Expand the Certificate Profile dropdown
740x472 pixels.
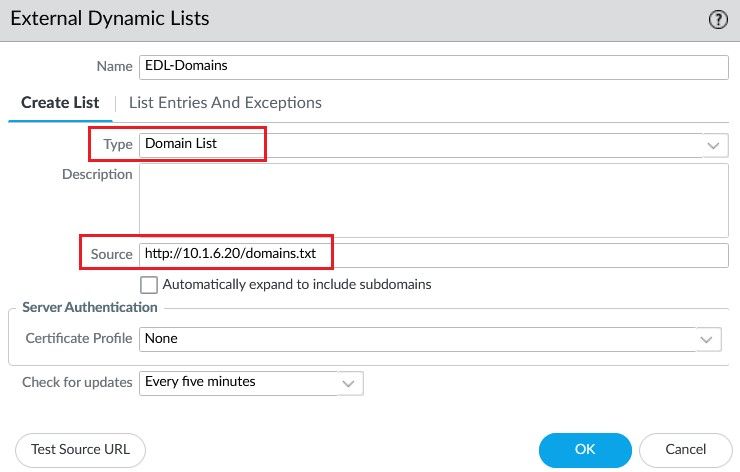(708, 339)
